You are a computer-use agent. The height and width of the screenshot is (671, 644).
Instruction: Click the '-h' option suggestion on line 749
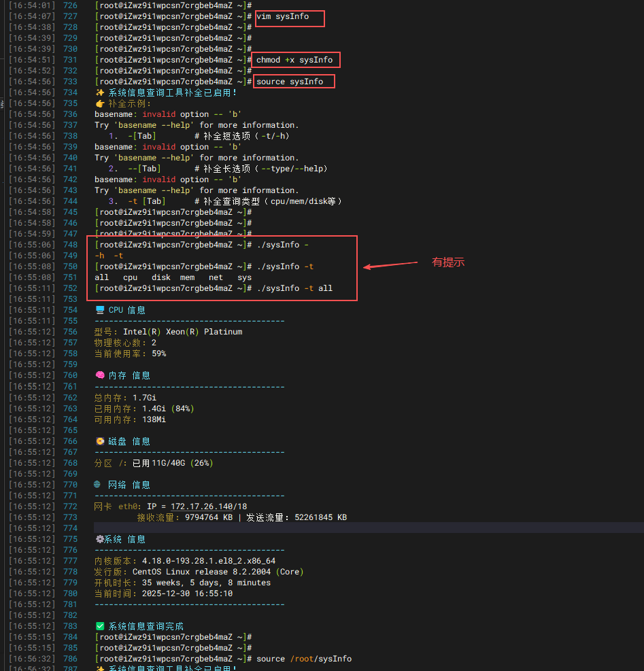click(x=99, y=256)
